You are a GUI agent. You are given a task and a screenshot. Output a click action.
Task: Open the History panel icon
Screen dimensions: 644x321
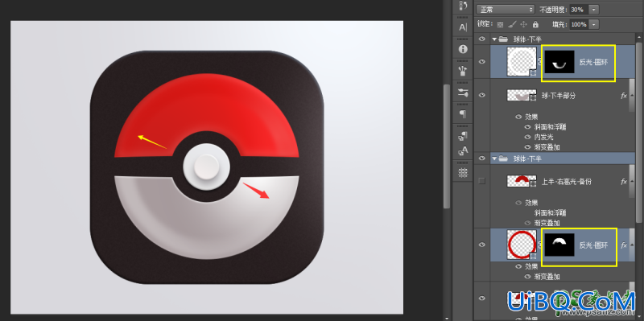click(x=463, y=6)
